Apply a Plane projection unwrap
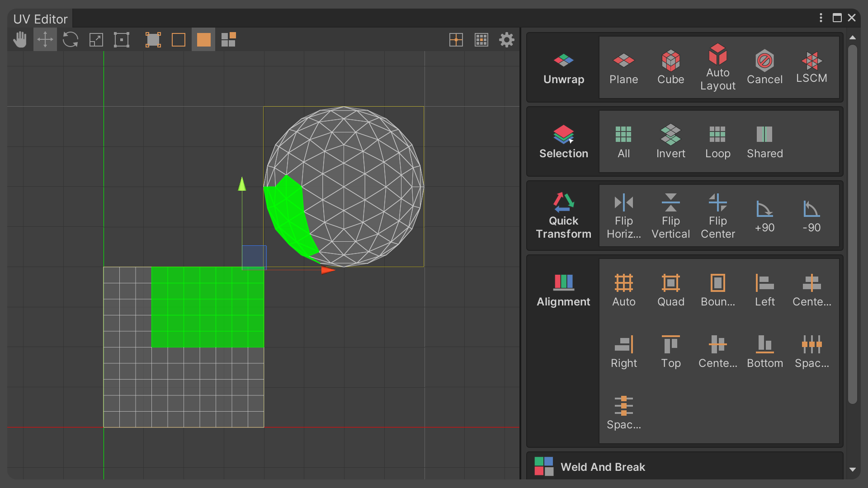Screen dimensions: 868x488 point(623,68)
